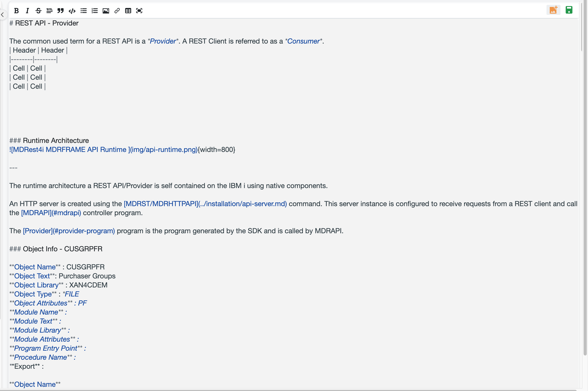
Task: Click the 'img/api-runtime.png' image markdown line
Action: coord(103,150)
